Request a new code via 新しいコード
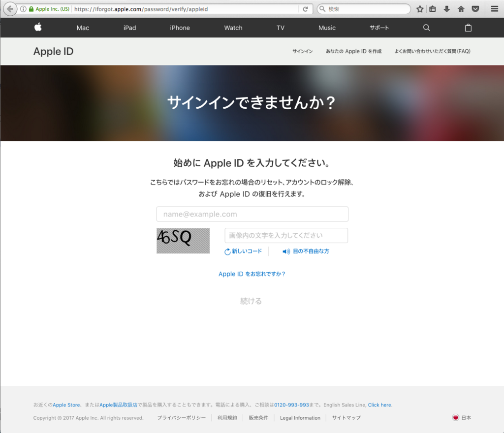504x433 pixels. (x=247, y=251)
